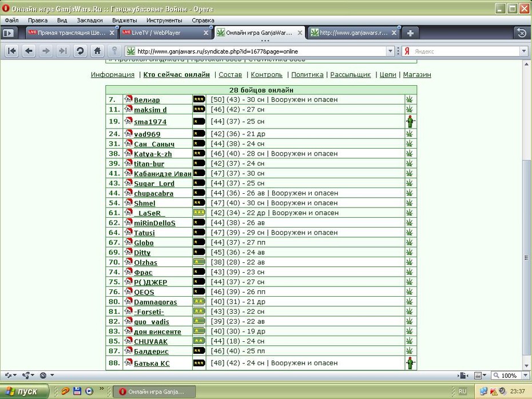Click the floppy disk quick launch icon
The width and height of the screenshot is (532, 399).
pyautogui.click(x=77, y=391)
